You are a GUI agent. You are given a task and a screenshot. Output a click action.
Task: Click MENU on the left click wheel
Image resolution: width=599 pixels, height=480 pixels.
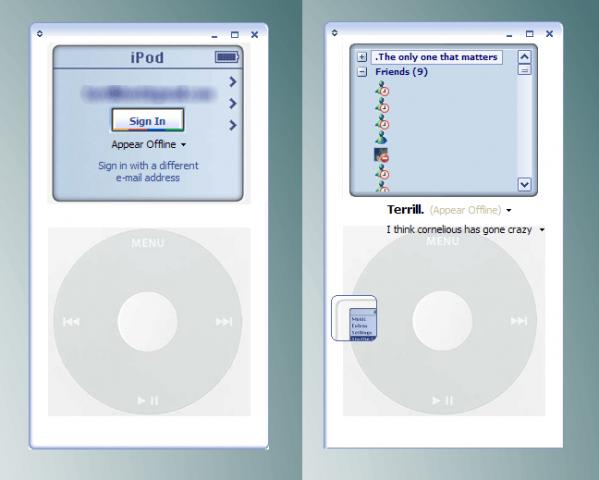click(148, 243)
